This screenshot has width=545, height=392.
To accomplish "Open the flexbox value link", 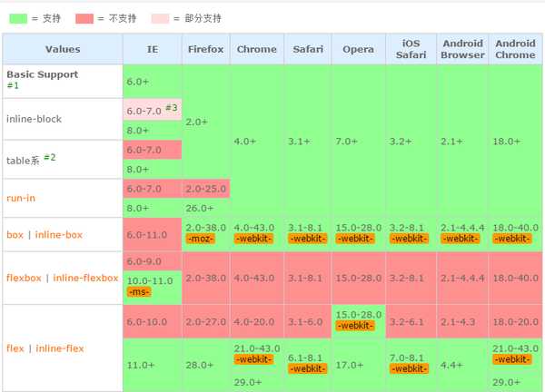I will (24, 278).
